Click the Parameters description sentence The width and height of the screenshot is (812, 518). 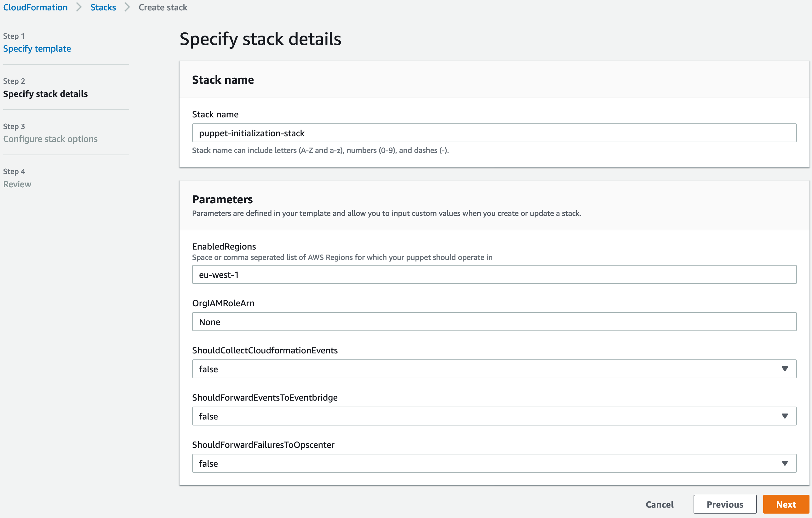pyautogui.click(x=387, y=213)
